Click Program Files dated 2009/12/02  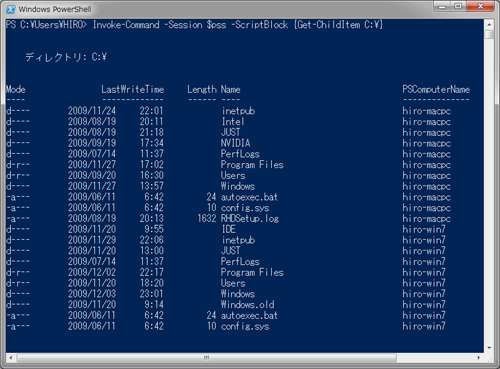[x=252, y=272]
